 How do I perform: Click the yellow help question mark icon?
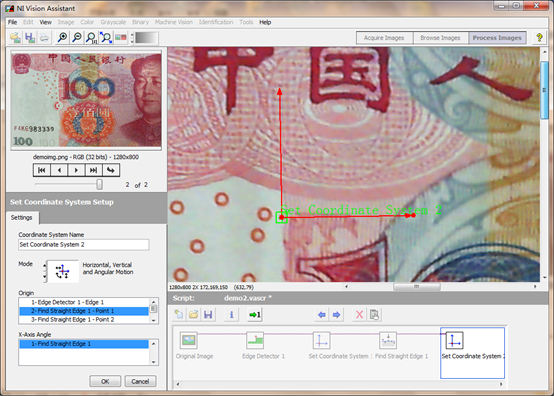(539, 37)
